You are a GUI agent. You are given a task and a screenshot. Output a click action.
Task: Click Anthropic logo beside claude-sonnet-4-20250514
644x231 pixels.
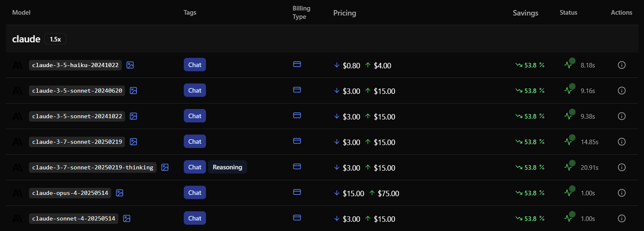(18, 218)
